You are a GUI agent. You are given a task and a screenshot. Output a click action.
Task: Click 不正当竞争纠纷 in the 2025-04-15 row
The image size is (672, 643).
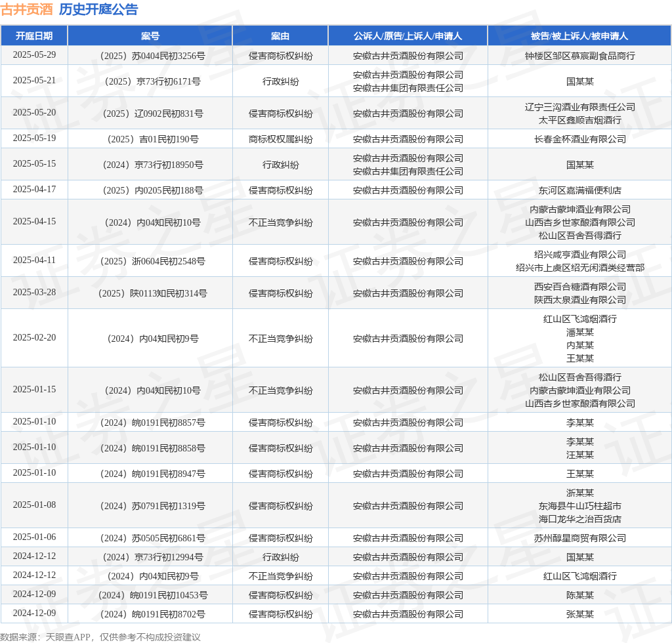(281, 223)
